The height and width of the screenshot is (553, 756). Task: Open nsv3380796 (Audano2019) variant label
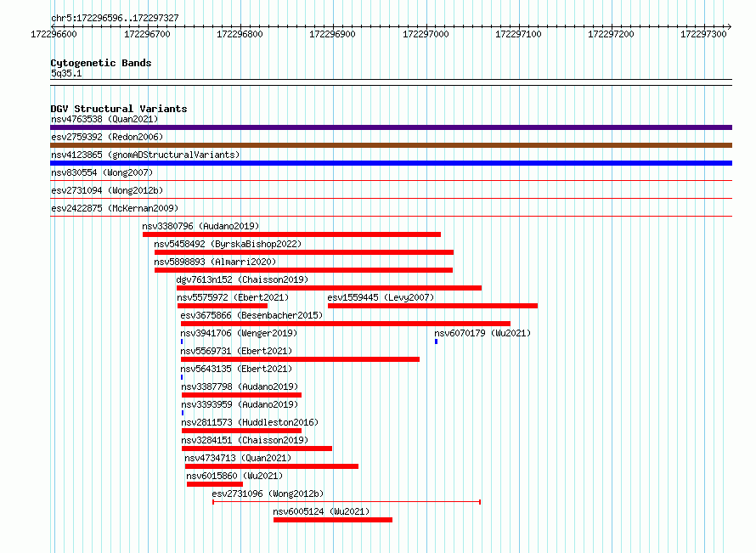coord(200,226)
